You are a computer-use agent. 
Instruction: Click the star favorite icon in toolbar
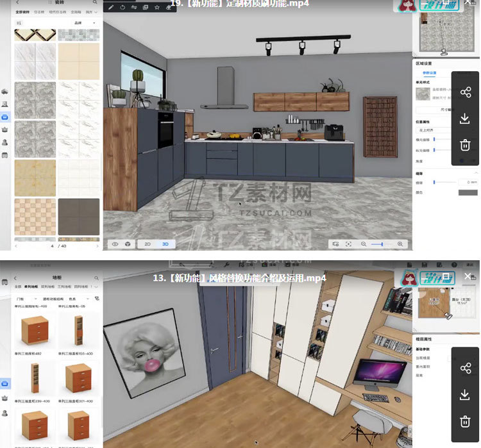(156, 7)
